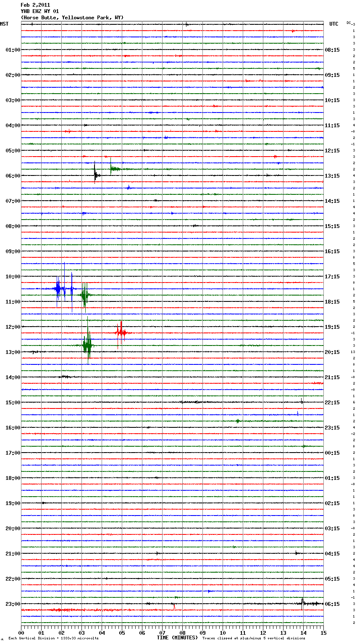The height and width of the screenshot is (644, 357).
Task: Select the 10:00 MST row label
Action: 13,277
